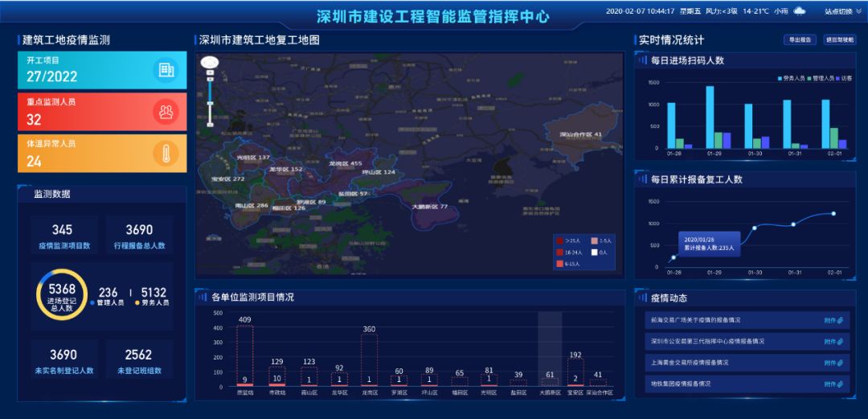868x419 pixels.
Task: Click the 导出报告 export report button
Action: coord(800,39)
